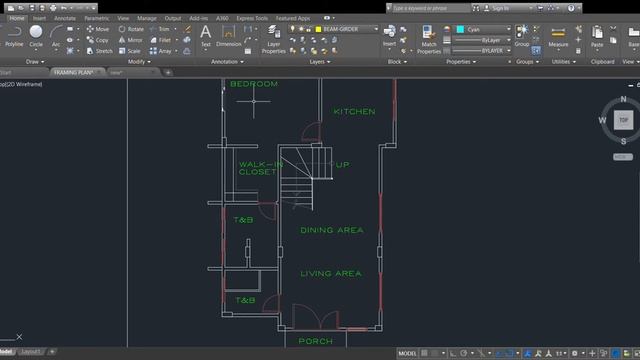Switch to FRAMING PLAN drawing tab

pos(78,72)
